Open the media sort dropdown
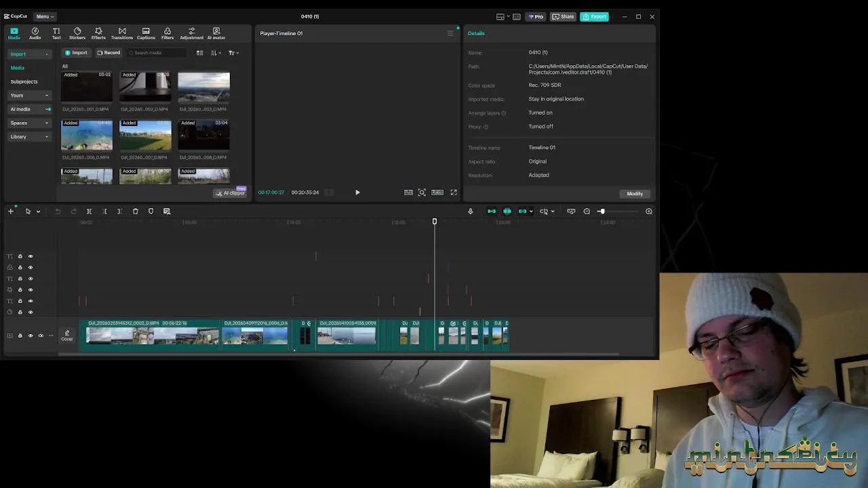The width and height of the screenshot is (868, 488). (x=215, y=53)
